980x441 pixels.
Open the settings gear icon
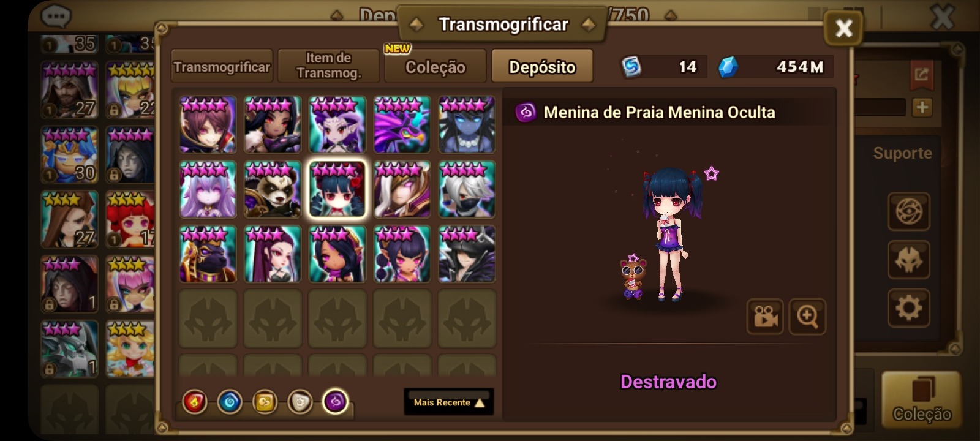(x=909, y=307)
